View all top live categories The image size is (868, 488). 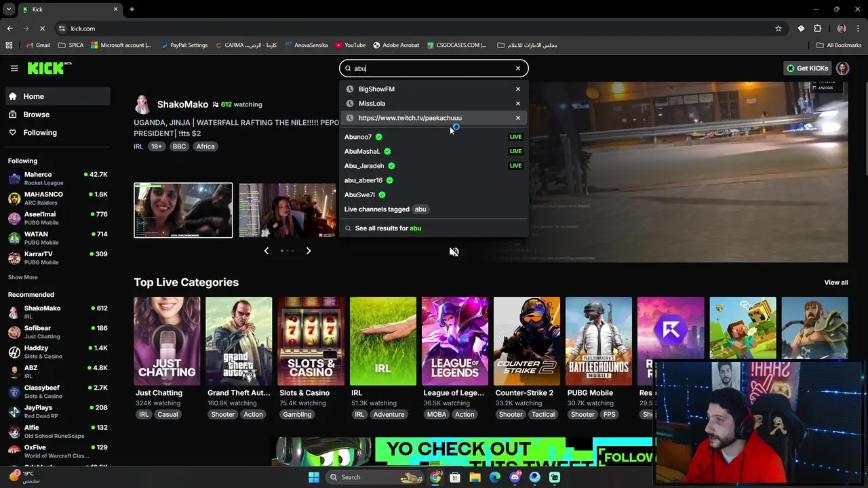(835, 283)
